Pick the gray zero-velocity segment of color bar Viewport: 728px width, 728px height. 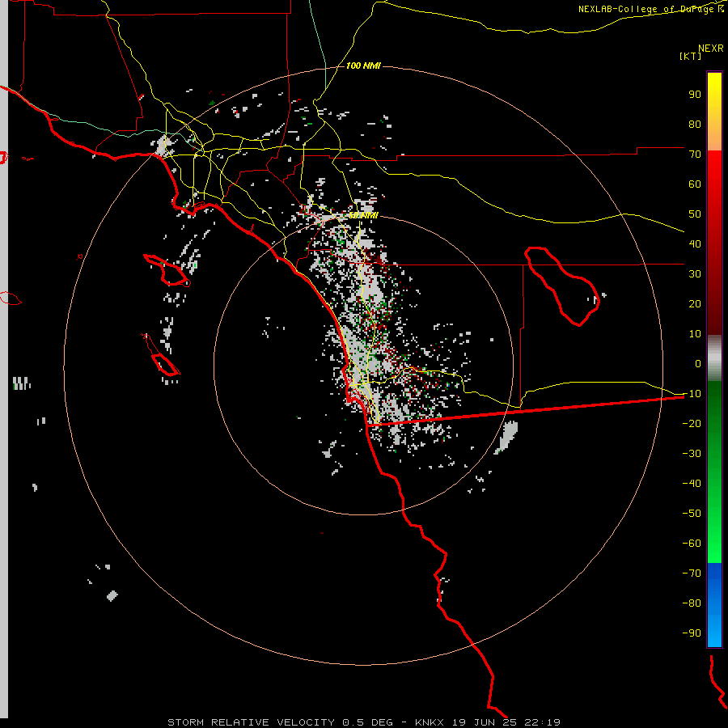point(714,358)
